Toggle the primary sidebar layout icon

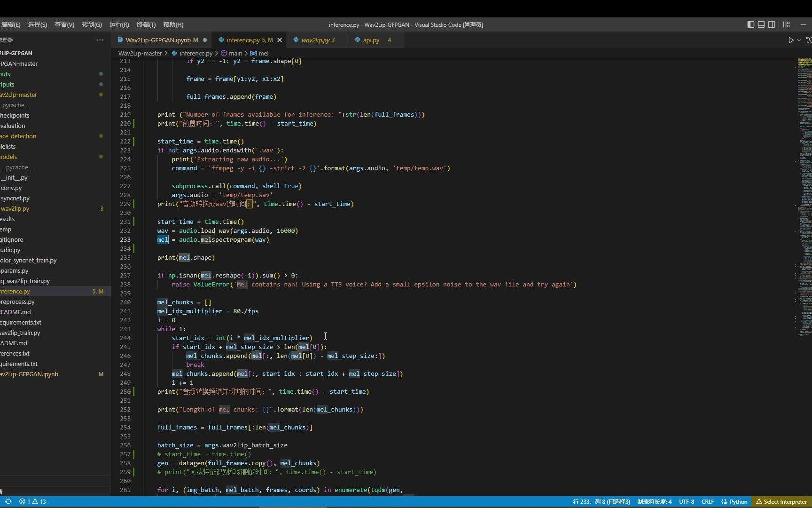(x=750, y=24)
